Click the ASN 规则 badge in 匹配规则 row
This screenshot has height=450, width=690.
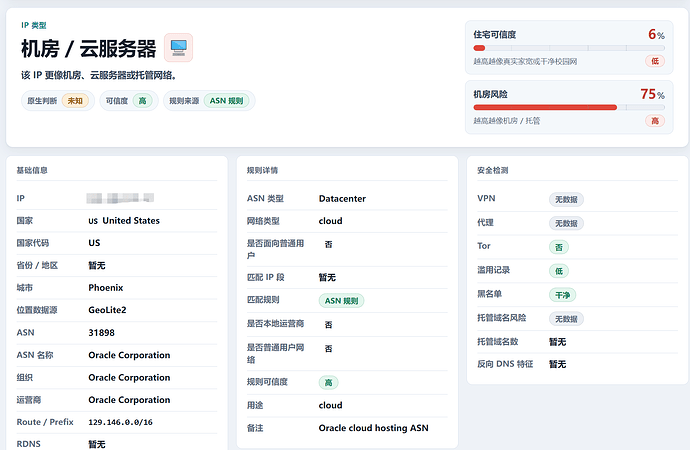pyautogui.click(x=341, y=301)
